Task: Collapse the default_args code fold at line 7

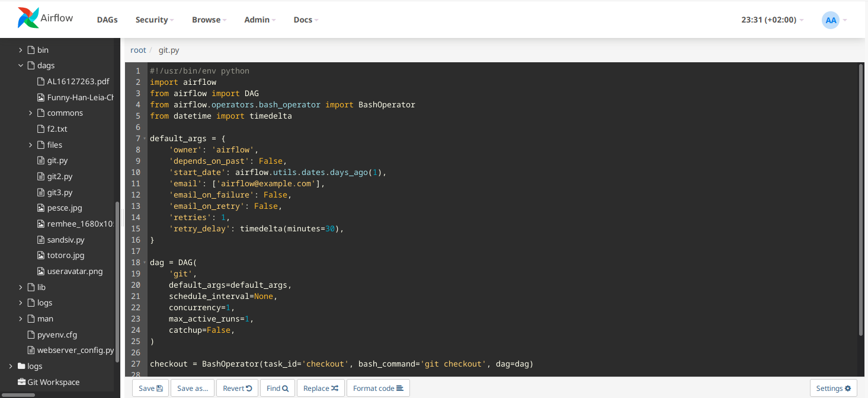Action: [144, 138]
